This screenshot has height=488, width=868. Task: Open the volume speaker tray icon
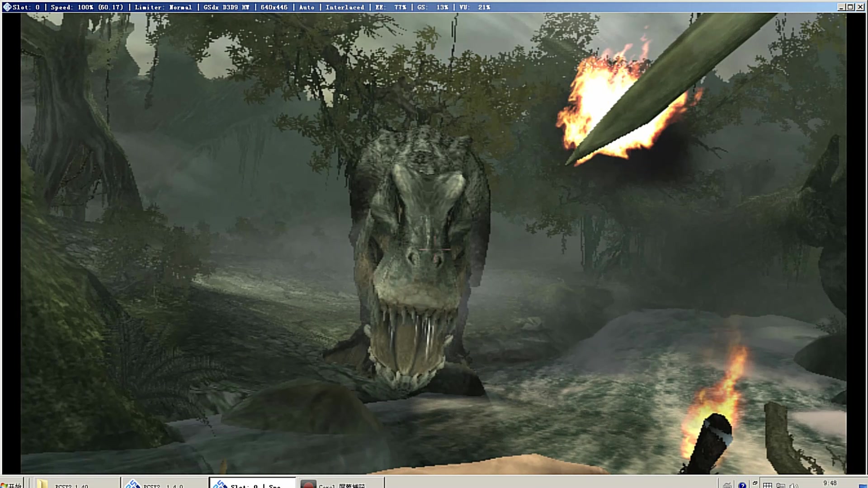coord(793,485)
